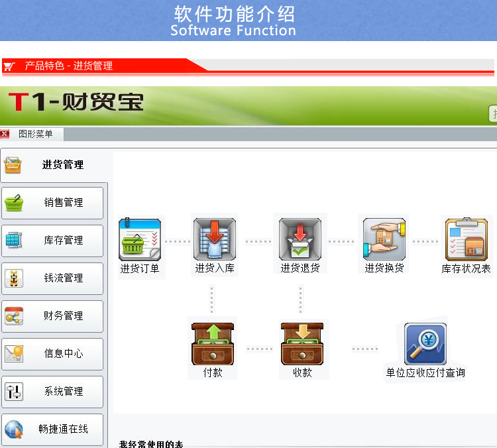Close the 图形菜单 tab with red X
Viewport: 497px width, 448px height.
tap(5, 134)
